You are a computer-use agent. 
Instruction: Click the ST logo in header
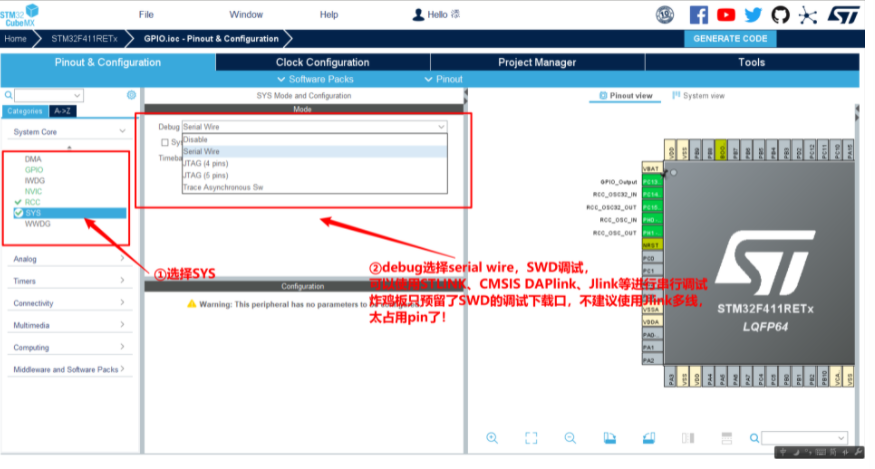tap(843, 15)
